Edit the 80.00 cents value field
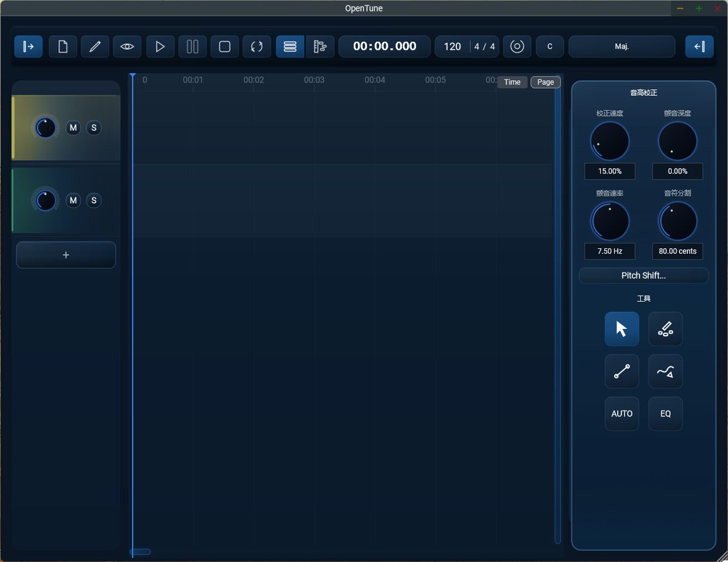Viewport: 728px width, 562px height. click(678, 251)
